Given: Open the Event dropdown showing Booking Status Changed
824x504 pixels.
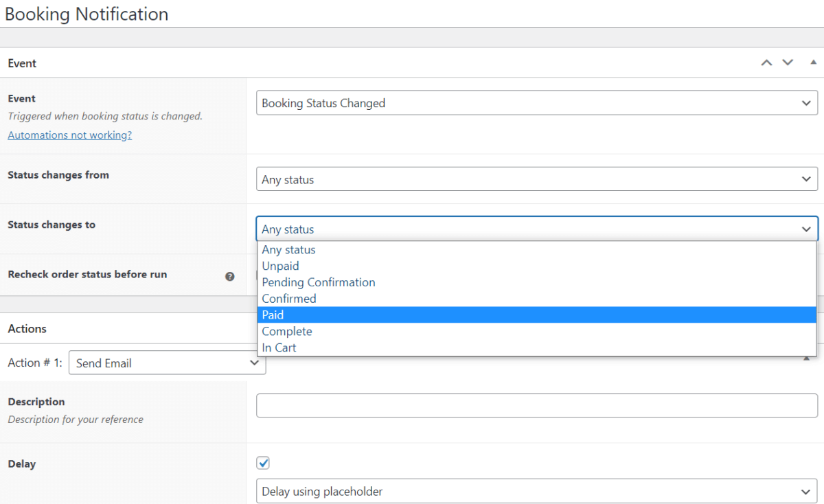Looking at the screenshot, I should tap(537, 102).
